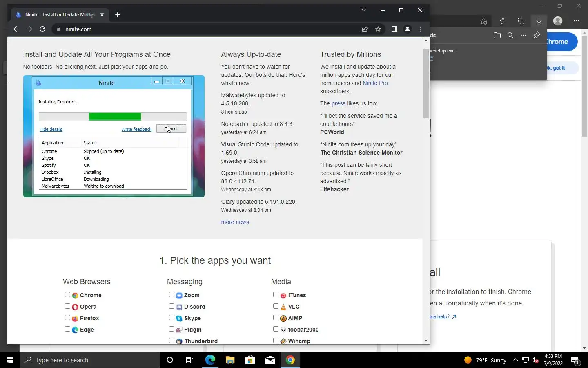Click the Chrome page vertical scrollbar thumb
Screen dimensions: 588x368
click(426, 83)
